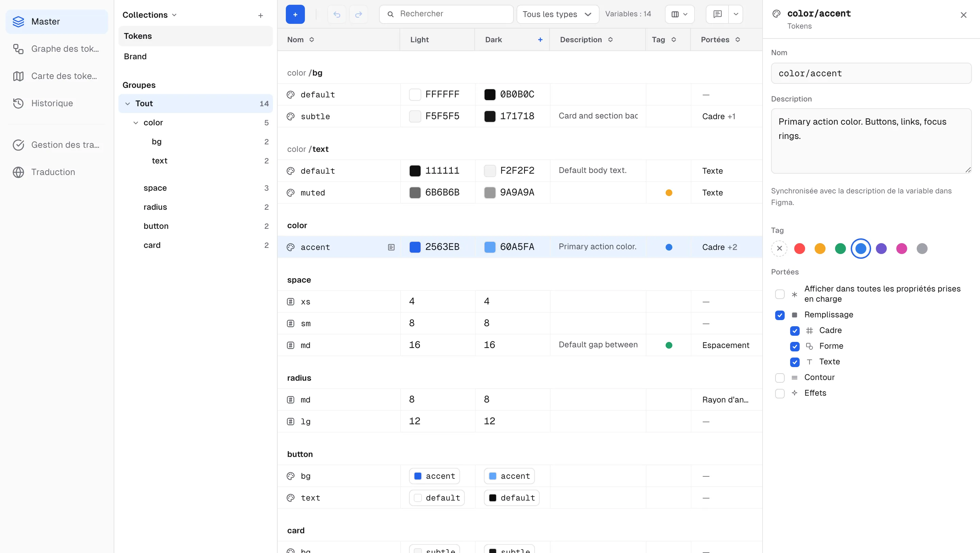The width and height of the screenshot is (980, 553).
Task: Sort by the Nom column header
Action: 300,39
